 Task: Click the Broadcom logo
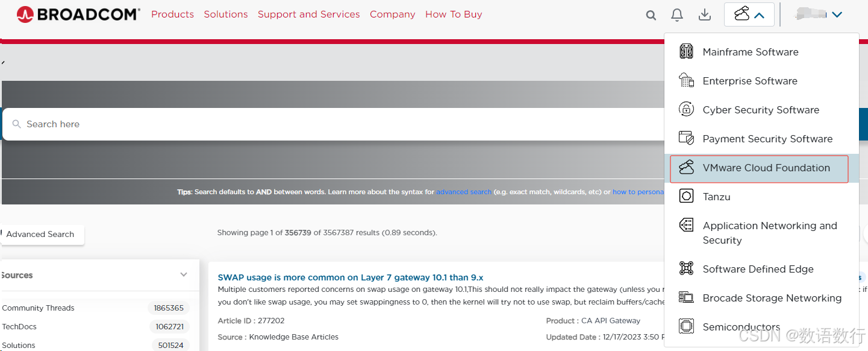click(78, 14)
